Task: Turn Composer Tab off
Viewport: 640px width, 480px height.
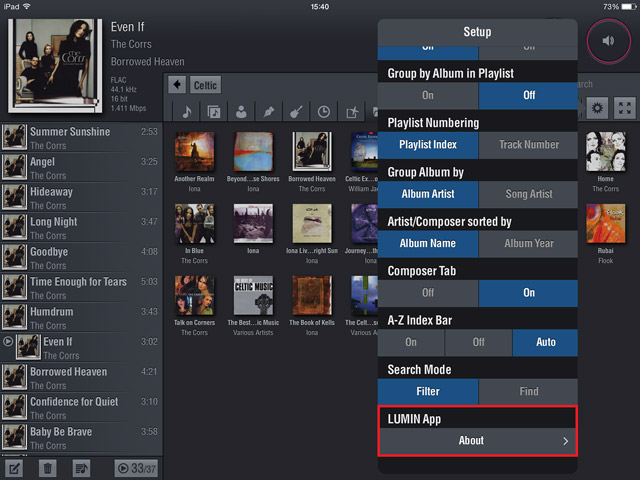Action: (x=428, y=293)
